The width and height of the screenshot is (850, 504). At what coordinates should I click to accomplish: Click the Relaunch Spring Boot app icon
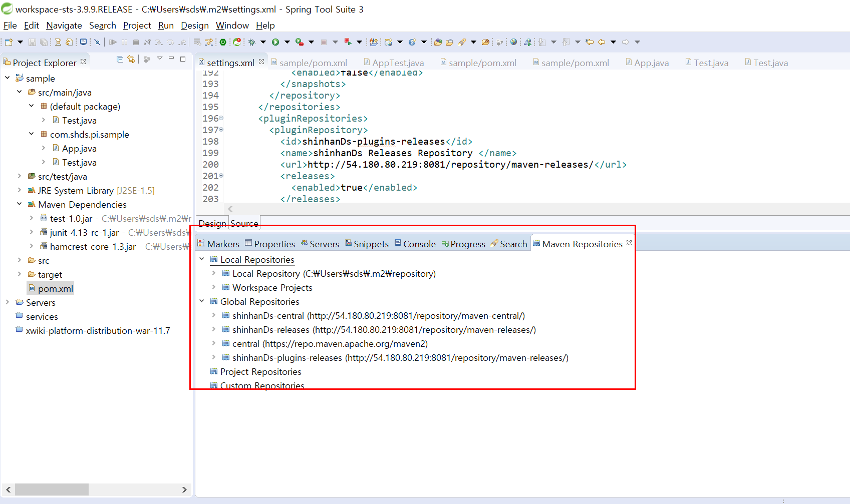[x=347, y=42]
